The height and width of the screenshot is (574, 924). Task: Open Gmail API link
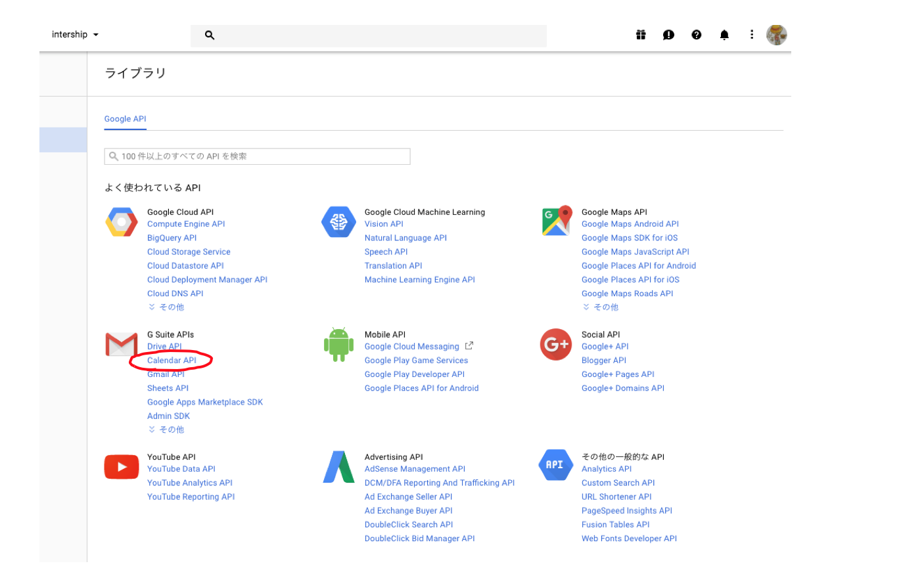[x=166, y=374]
